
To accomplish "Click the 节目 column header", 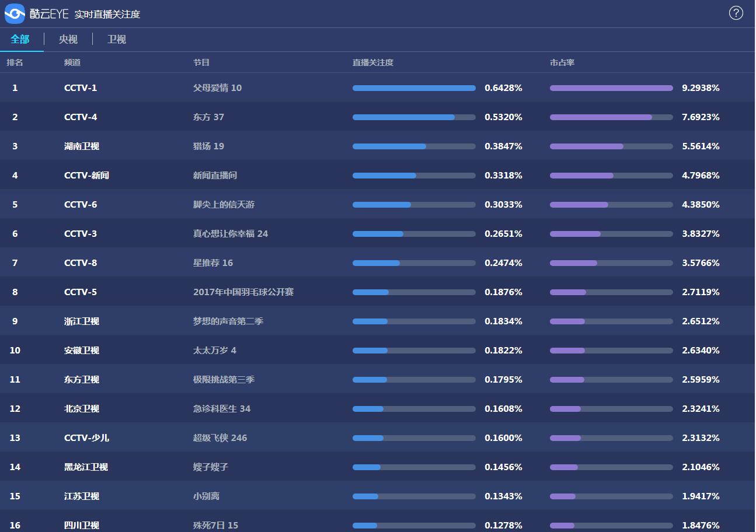I will [201, 62].
